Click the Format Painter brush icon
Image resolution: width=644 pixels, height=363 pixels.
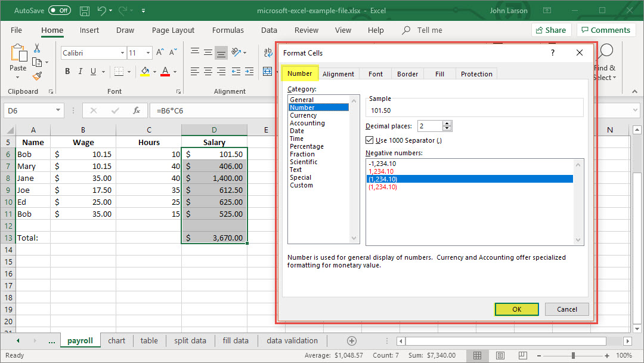tap(37, 76)
